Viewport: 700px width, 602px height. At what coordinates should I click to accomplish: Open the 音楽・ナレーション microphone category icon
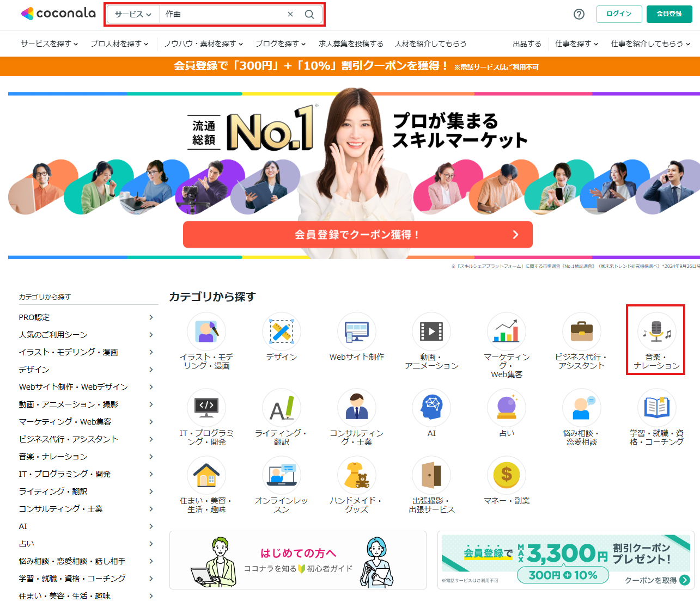[x=656, y=331]
